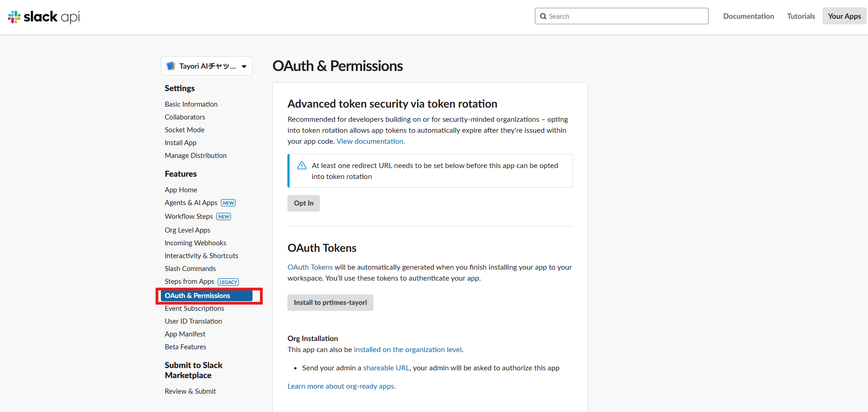Go to the Tutorials page
This screenshot has width=868, height=412.
pyautogui.click(x=801, y=16)
